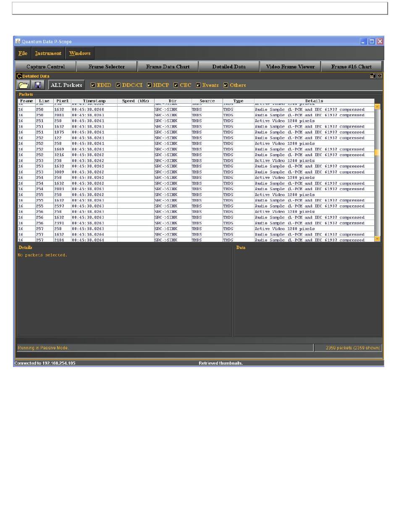Select the line 253 row with pixel 3009
This screenshot has width=399, height=532.
coord(196,172)
